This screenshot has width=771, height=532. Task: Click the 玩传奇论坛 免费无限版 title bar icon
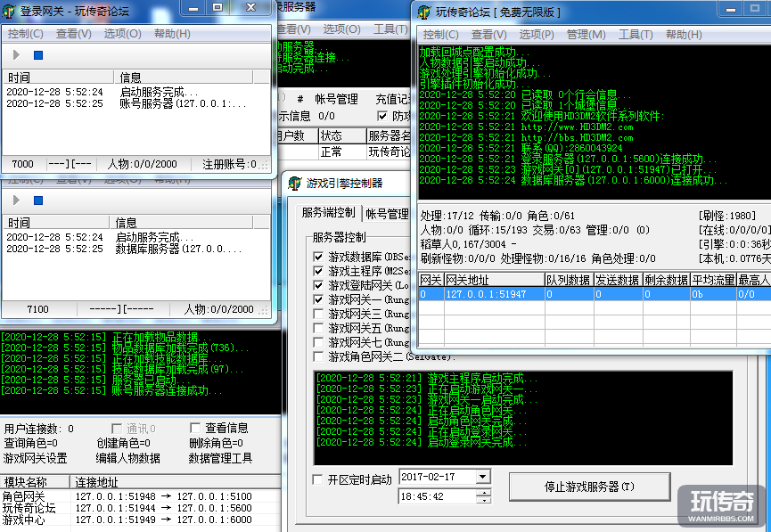[x=424, y=12]
